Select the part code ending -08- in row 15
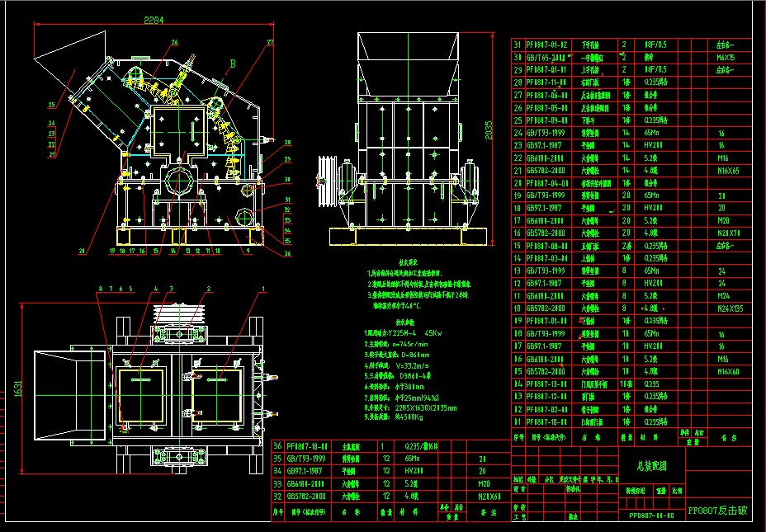This screenshot has height=532, width=766. tap(546, 246)
